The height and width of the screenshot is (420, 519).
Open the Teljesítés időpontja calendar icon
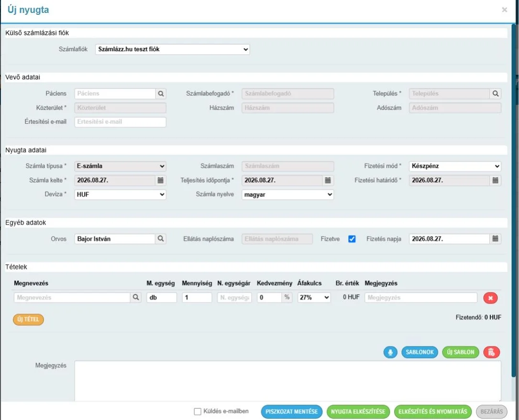328,180
